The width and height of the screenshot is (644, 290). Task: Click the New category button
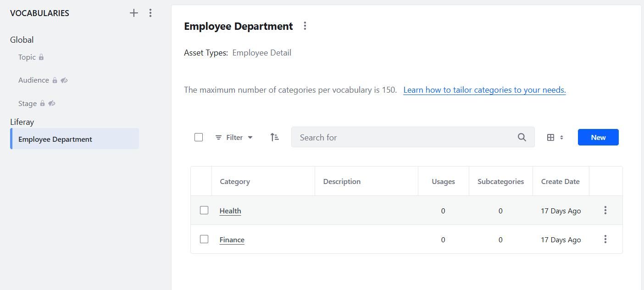(x=598, y=137)
